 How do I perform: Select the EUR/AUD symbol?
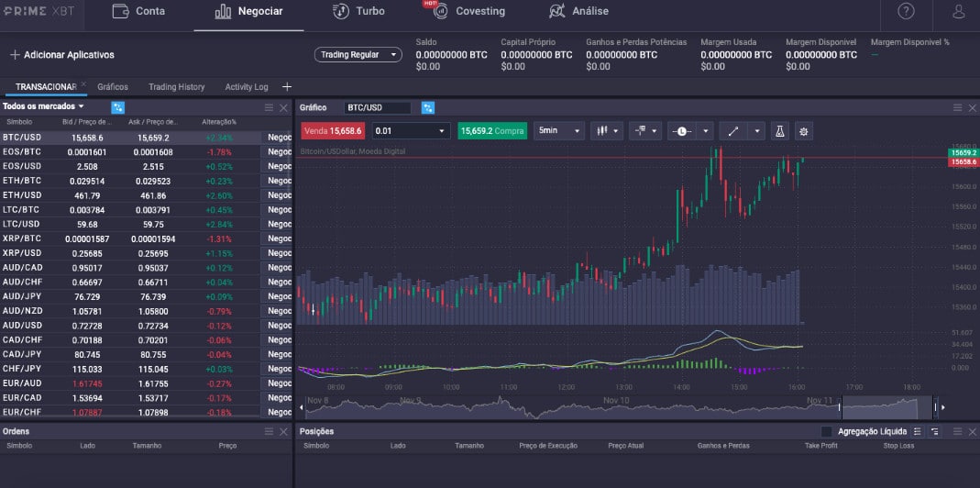tap(22, 383)
